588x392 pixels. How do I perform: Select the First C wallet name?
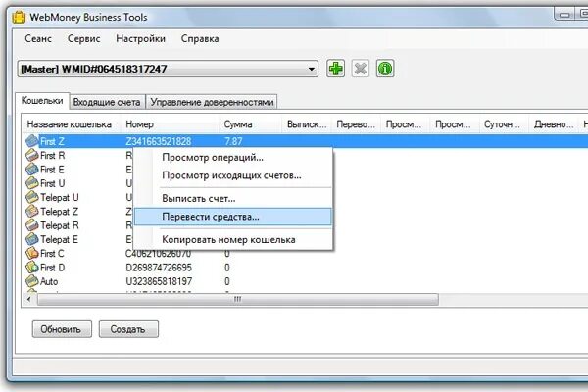52,254
